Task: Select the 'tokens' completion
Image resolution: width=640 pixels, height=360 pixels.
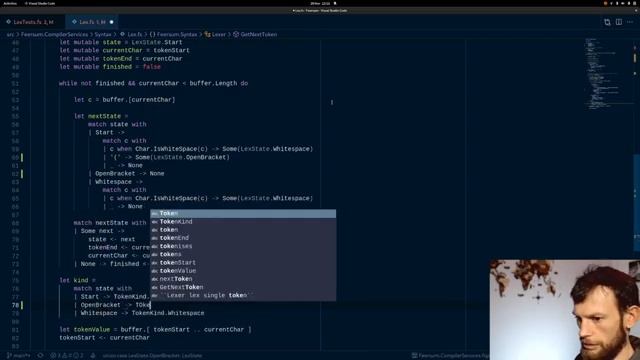Action: (x=243, y=254)
